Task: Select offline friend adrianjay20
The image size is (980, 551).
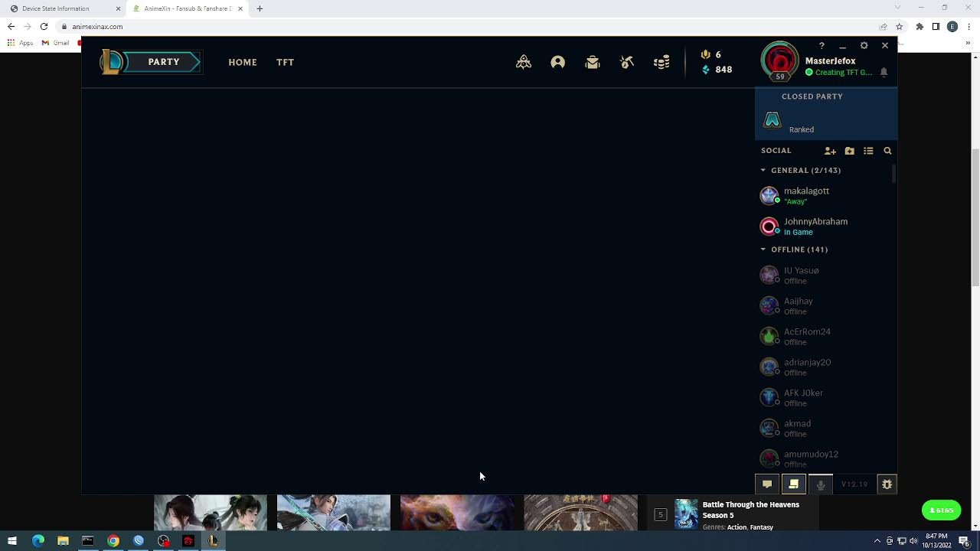Action: point(824,367)
